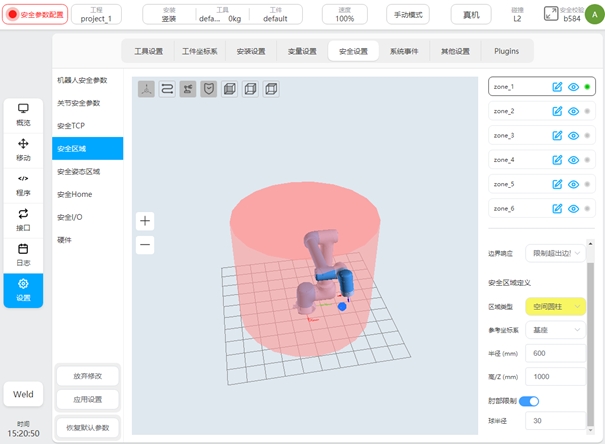The image size is (605, 444).
Task: Open the 边界响应 dropdown
Action: [557, 254]
